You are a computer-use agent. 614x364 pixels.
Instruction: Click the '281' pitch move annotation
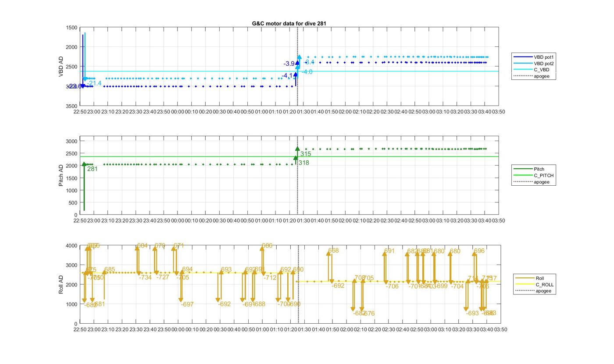(x=92, y=169)
